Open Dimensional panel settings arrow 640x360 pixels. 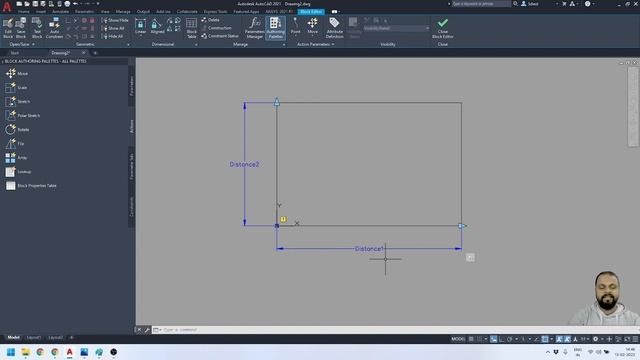point(196,44)
